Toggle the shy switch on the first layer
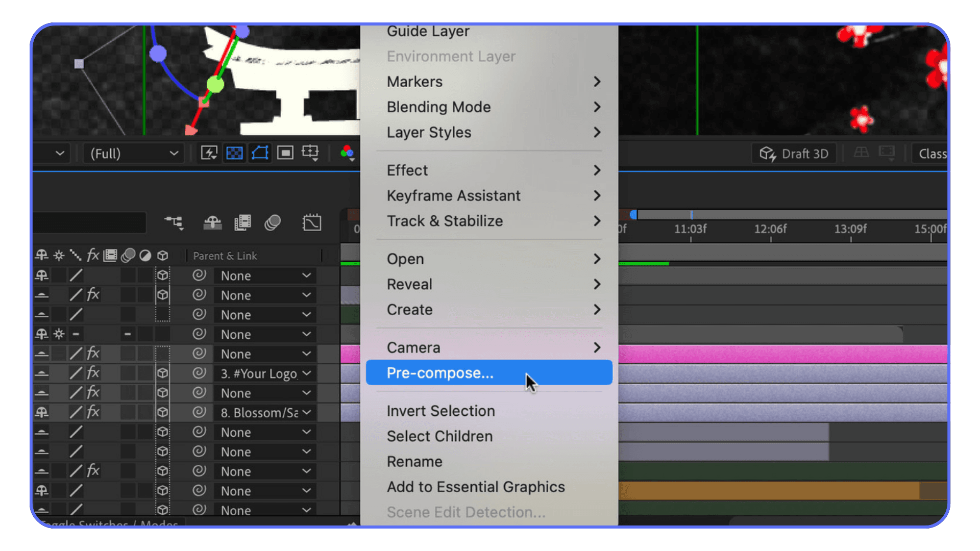 pyautogui.click(x=42, y=275)
